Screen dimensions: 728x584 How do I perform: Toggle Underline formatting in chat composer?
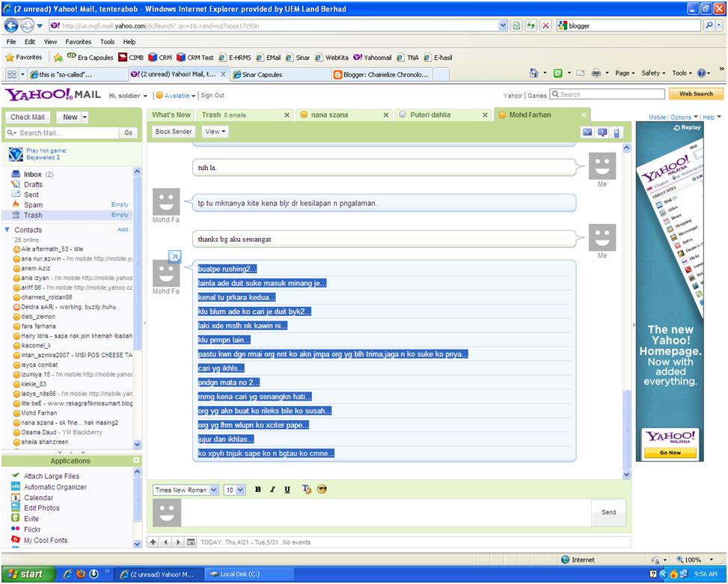coord(287,489)
